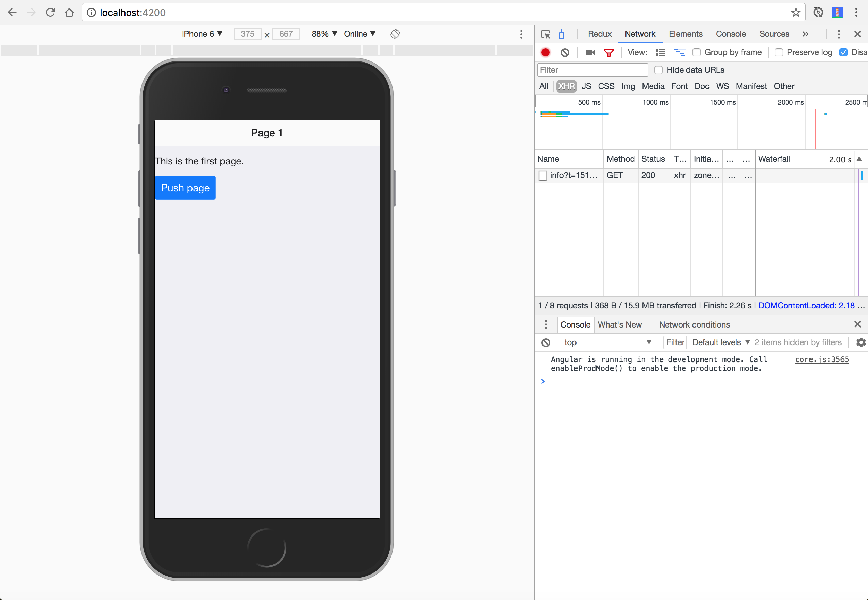Enable the Preserve log checkbox

point(779,52)
